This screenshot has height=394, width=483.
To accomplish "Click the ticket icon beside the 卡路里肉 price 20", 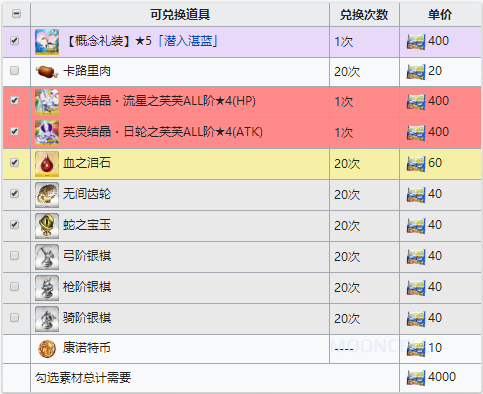I will [416, 72].
